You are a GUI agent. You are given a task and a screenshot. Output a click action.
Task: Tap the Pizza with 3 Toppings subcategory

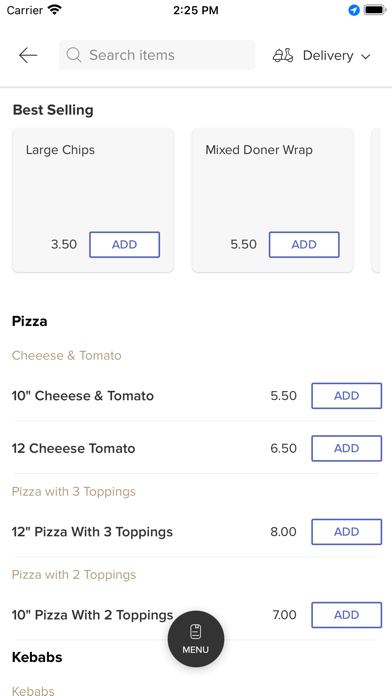click(x=74, y=492)
